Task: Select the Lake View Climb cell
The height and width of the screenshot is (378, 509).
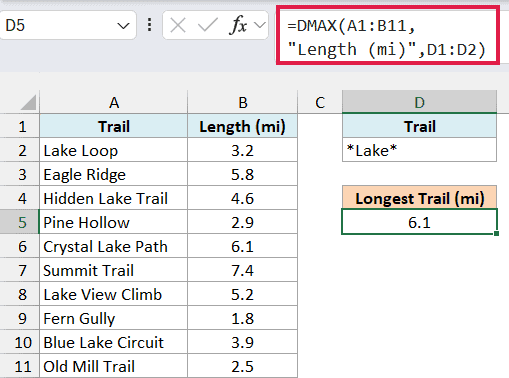Action: pos(114,294)
